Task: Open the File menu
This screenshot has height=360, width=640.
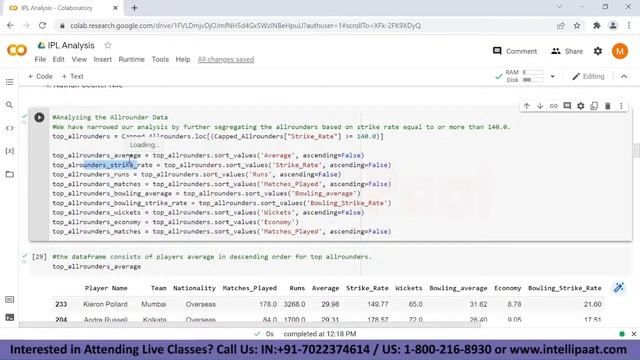Action: [x=40, y=59]
